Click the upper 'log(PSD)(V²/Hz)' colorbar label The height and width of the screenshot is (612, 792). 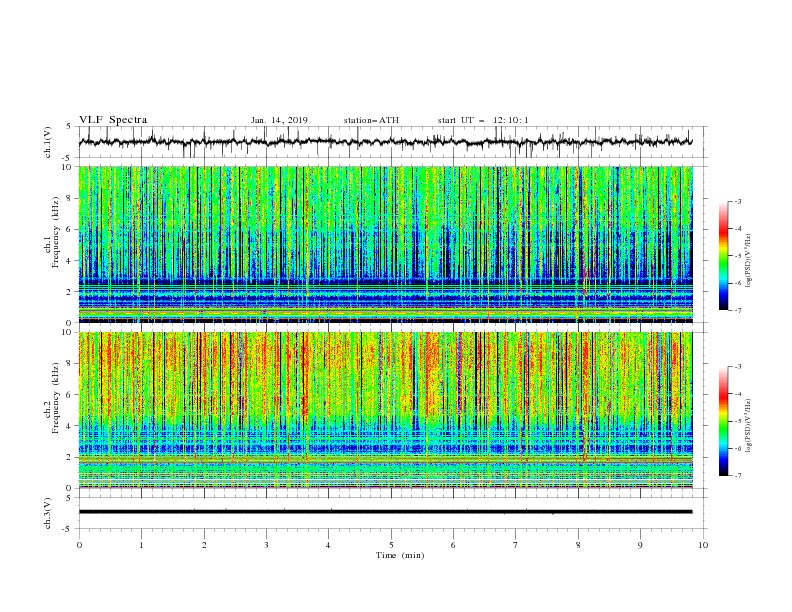tap(749, 261)
